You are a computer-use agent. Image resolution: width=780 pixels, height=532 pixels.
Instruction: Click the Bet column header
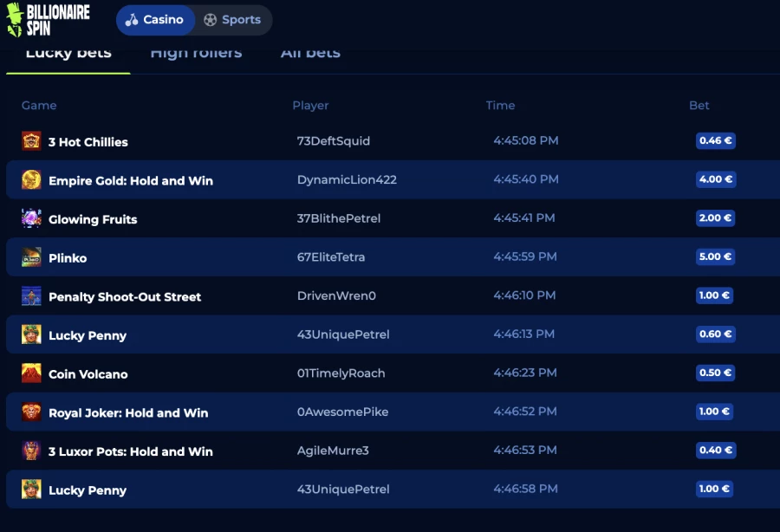(x=699, y=106)
